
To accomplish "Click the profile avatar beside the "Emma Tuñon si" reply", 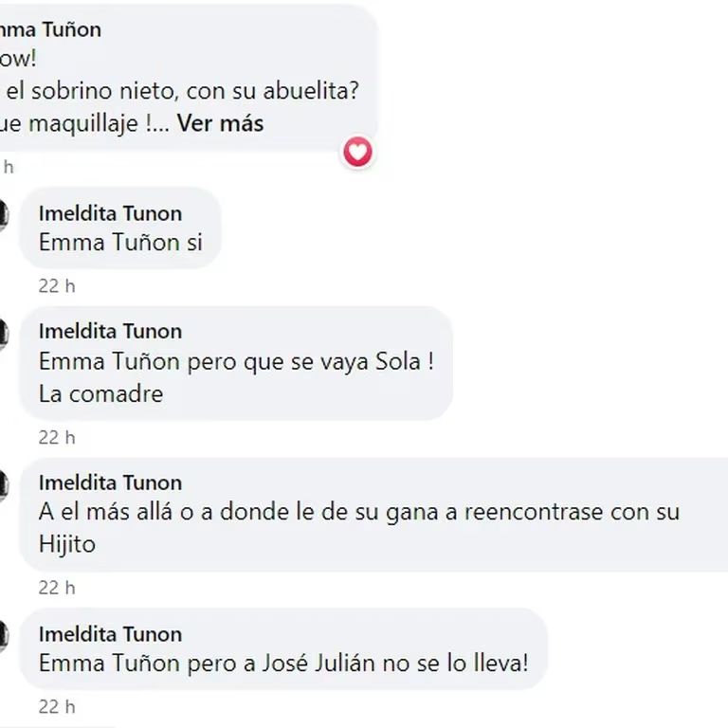I will (x=3, y=216).
